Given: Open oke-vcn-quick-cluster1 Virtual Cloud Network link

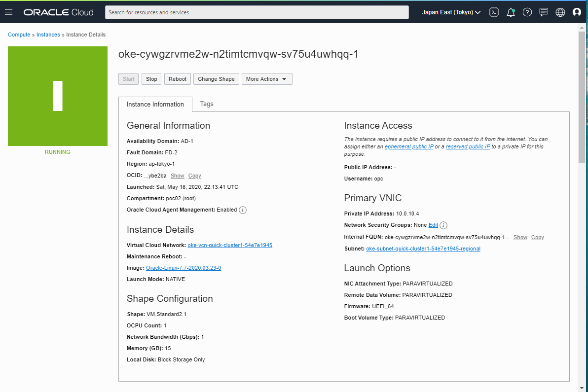Looking at the screenshot, I should tap(230, 245).
